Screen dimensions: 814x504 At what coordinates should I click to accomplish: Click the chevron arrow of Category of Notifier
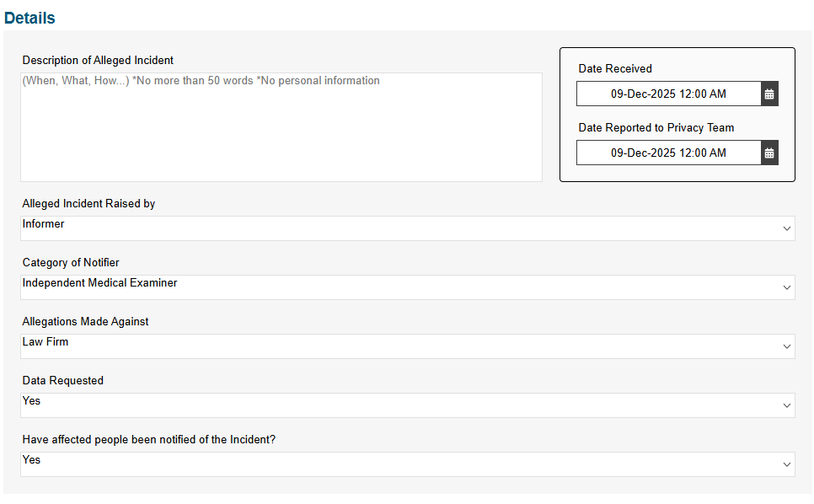click(x=787, y=287)
